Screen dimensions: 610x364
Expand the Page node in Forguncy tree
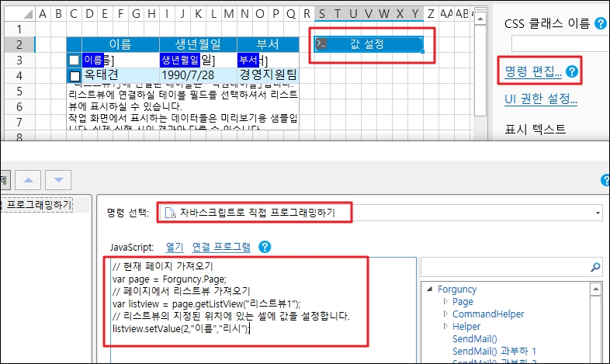[x=445, y=302]
